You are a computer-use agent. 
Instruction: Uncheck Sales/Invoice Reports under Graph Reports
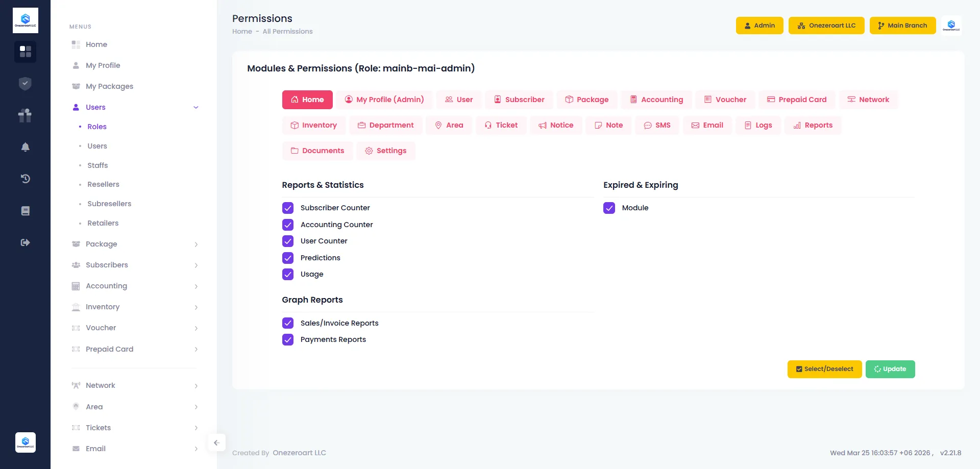pos(288,323)
